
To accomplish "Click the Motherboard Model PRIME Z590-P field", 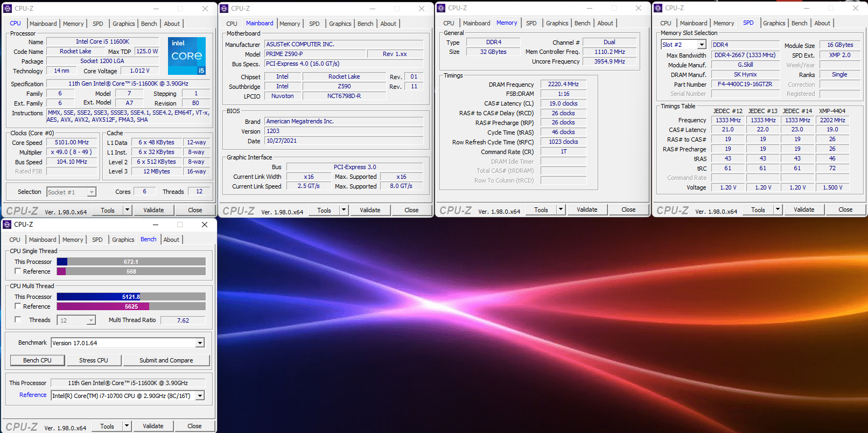I will (314, 54).
